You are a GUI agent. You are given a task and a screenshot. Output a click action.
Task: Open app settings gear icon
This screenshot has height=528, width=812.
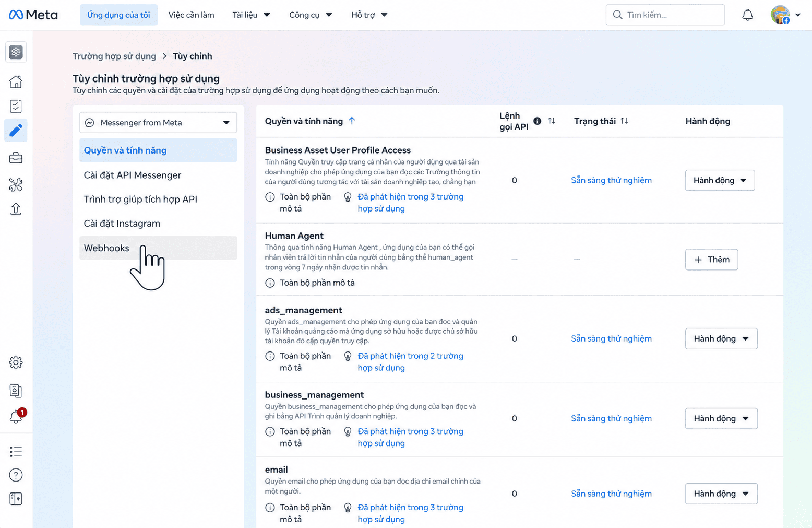coord(16,362)
